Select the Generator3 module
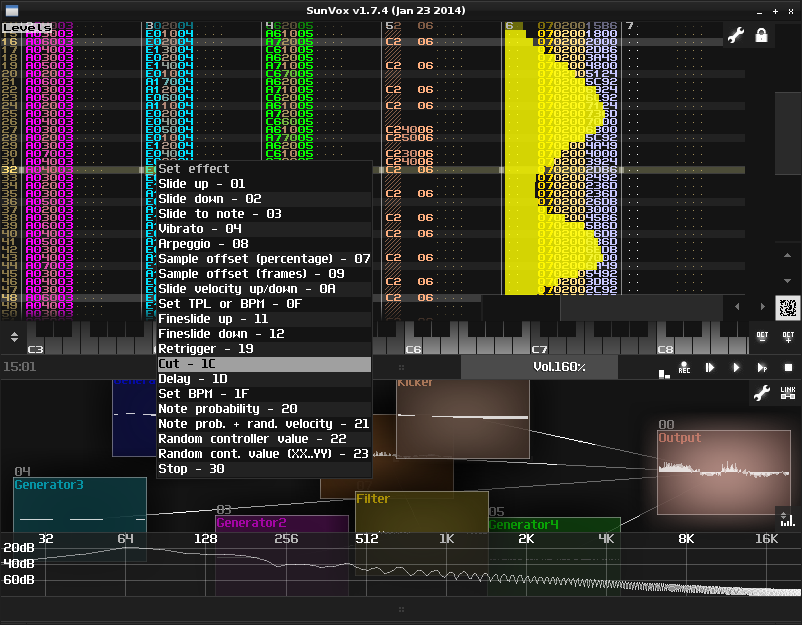 coord(78,503)
